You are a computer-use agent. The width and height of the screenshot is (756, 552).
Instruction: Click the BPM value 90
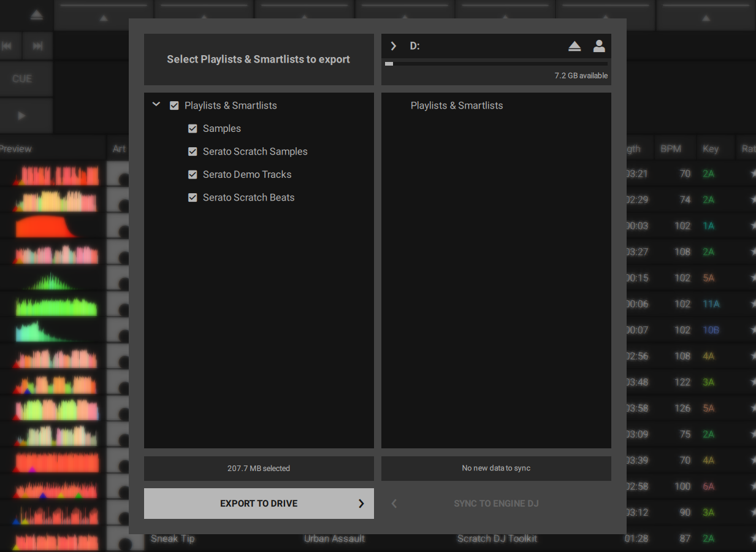pyautogui.click(x=685, y=513)
